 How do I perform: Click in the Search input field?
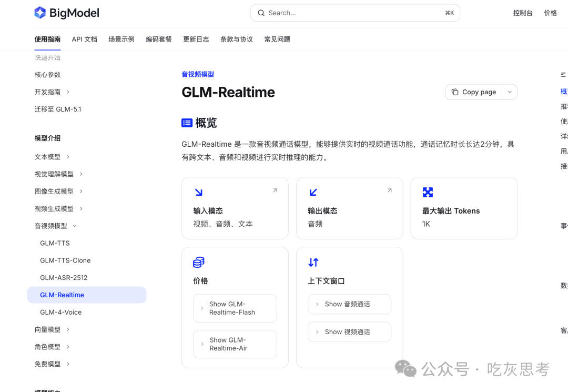[355, 13]
